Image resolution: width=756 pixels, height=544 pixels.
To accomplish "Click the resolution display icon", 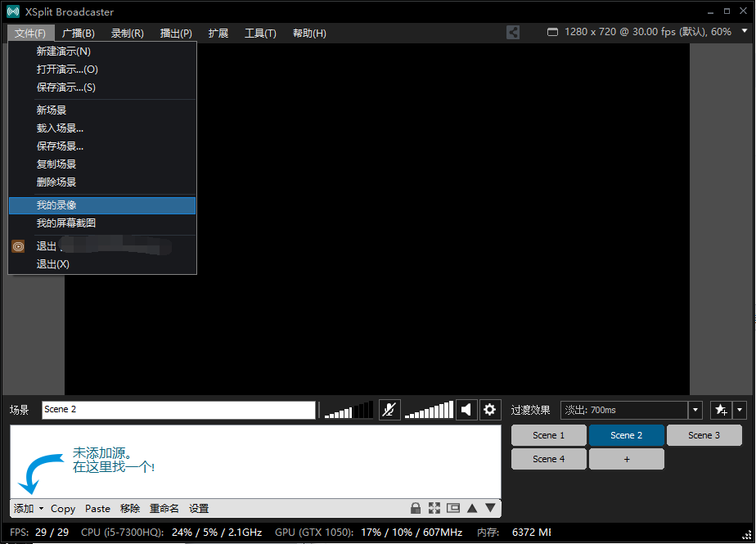I will [552, 32].
